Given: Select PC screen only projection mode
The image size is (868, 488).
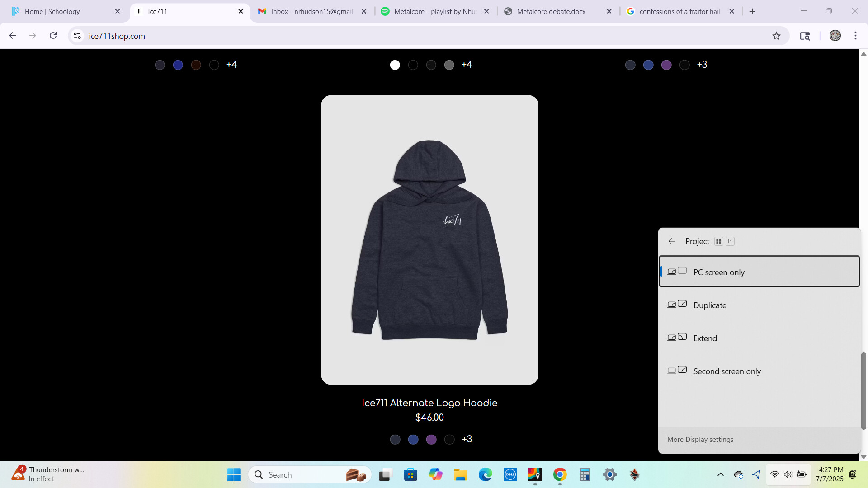Looking at the screenshot, I should [x=759, y=272].
